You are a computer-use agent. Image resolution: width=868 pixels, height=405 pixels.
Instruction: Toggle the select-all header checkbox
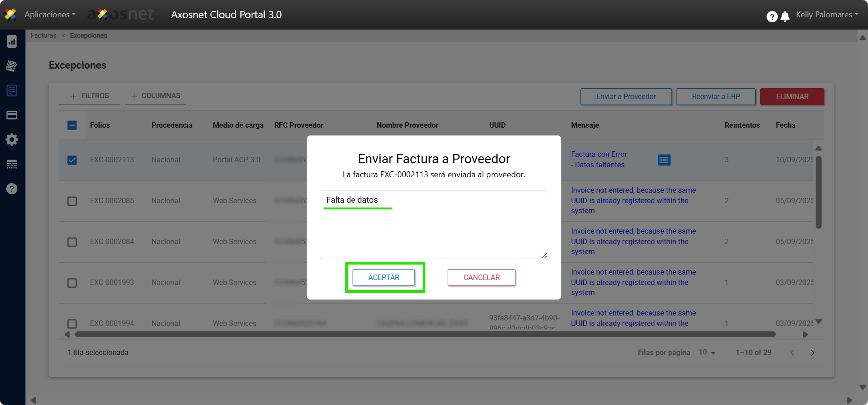[x=72, y=125]
